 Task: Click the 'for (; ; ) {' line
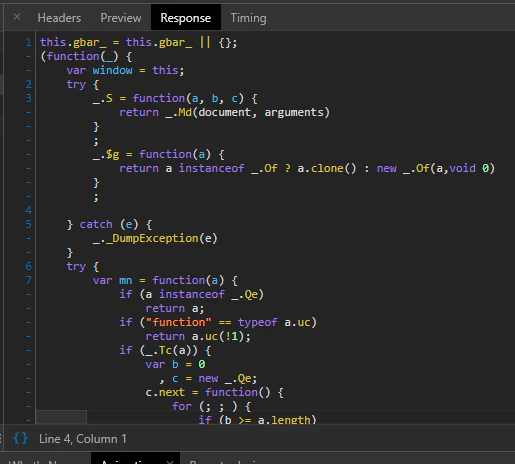point(211,406)
